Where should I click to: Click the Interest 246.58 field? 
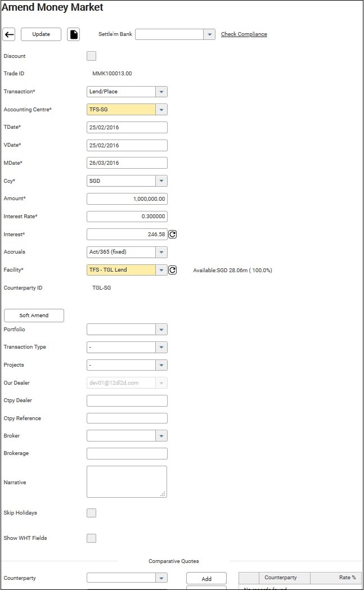(x=127, y=235)
